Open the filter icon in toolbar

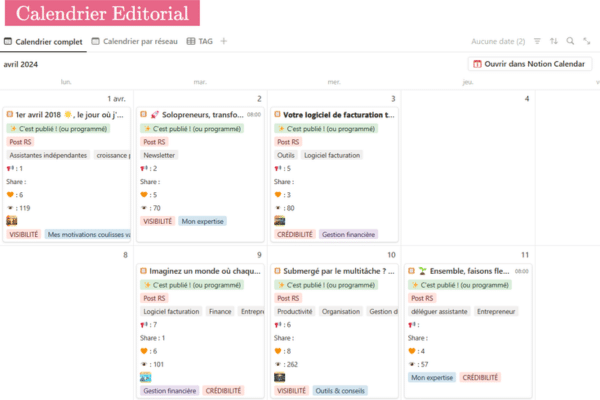(537, 41)
